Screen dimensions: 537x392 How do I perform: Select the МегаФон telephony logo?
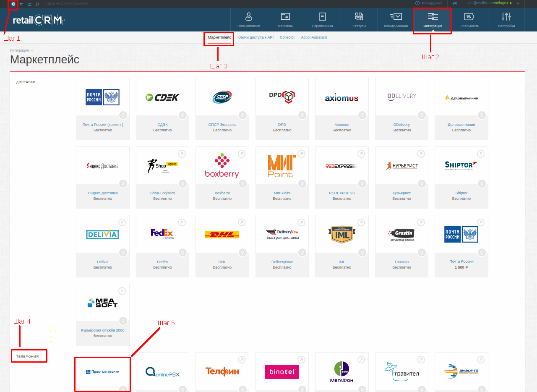[342, 372]
